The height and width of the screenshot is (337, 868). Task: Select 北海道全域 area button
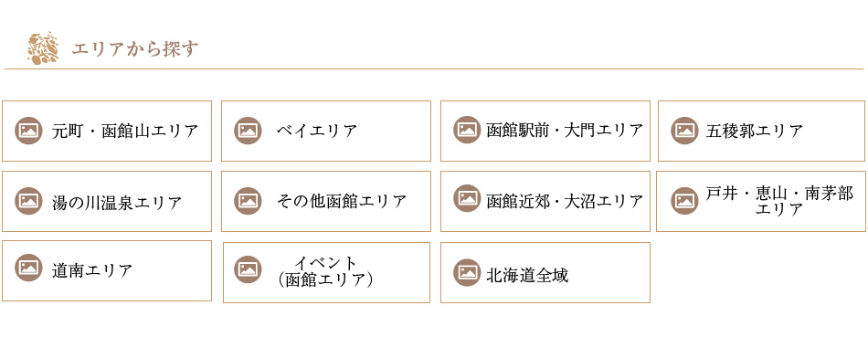click(545, 273)
